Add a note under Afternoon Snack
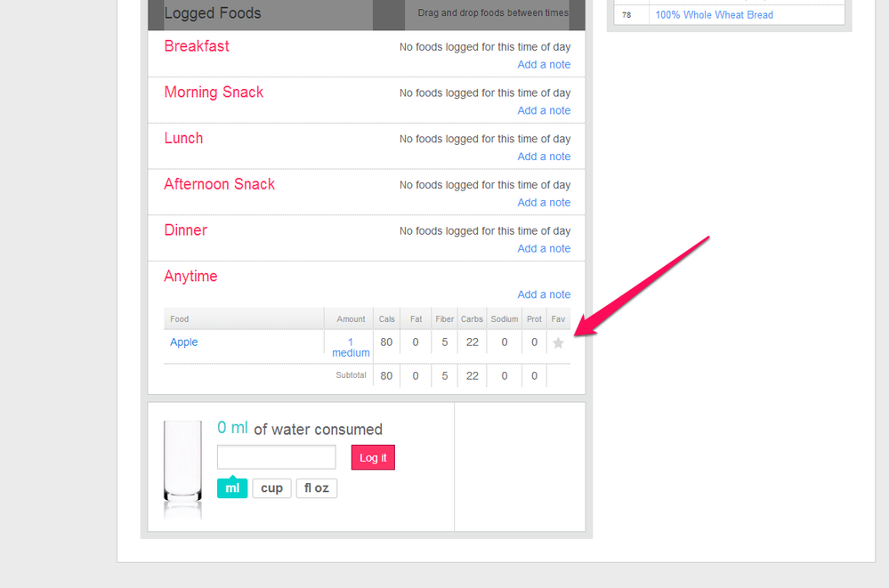The width and height of the screenshot is (889, 588). click(544, 203)
